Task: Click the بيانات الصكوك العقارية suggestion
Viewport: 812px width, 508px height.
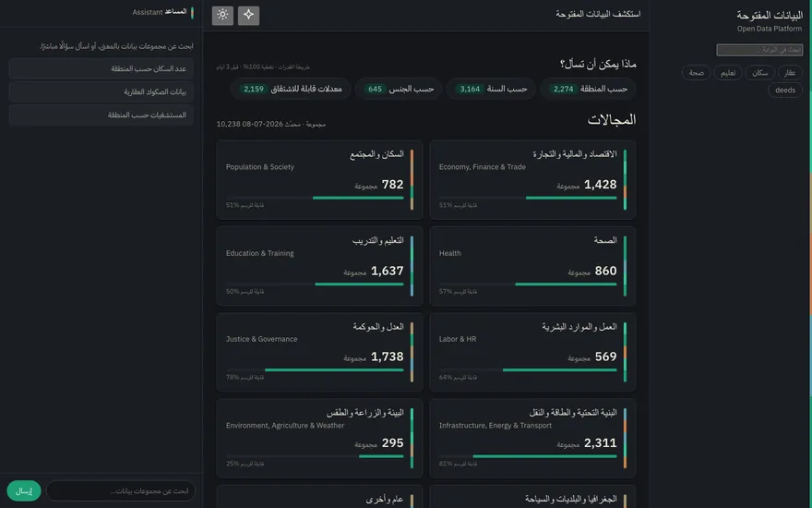Action: [101, 91]
